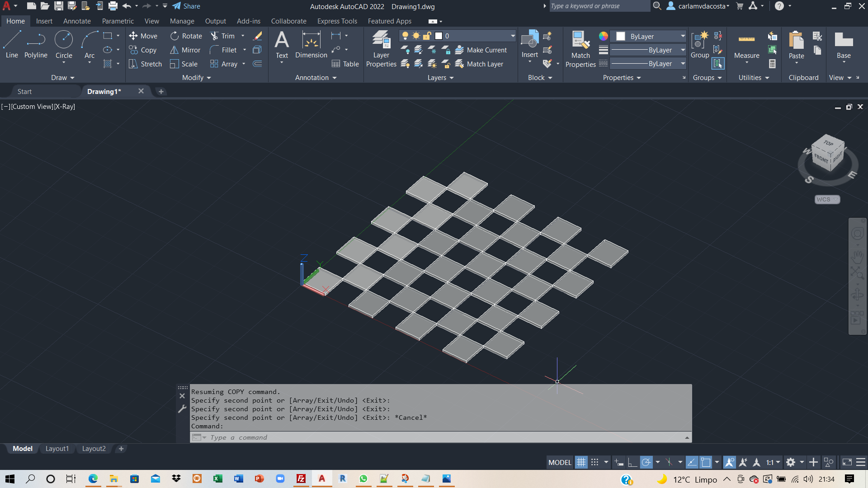This screenshot has width=868, height=488.
Task: Activate the Stretch command
Action: 145,64
